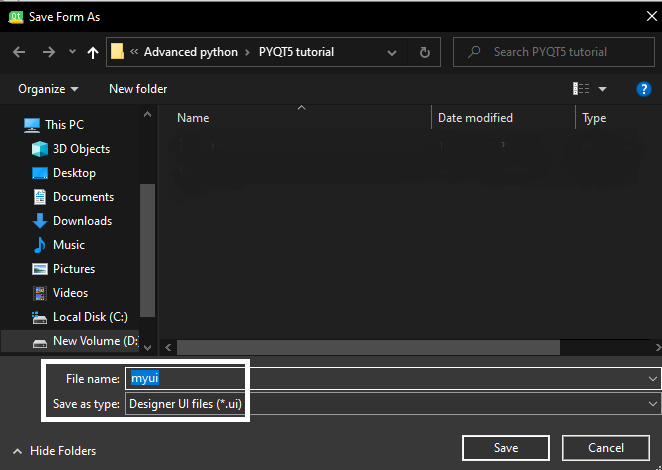This screenshot has width=662, height=470.
Task: Click the file list horizontal scrollbar thumb
Action: pos(368,348)
